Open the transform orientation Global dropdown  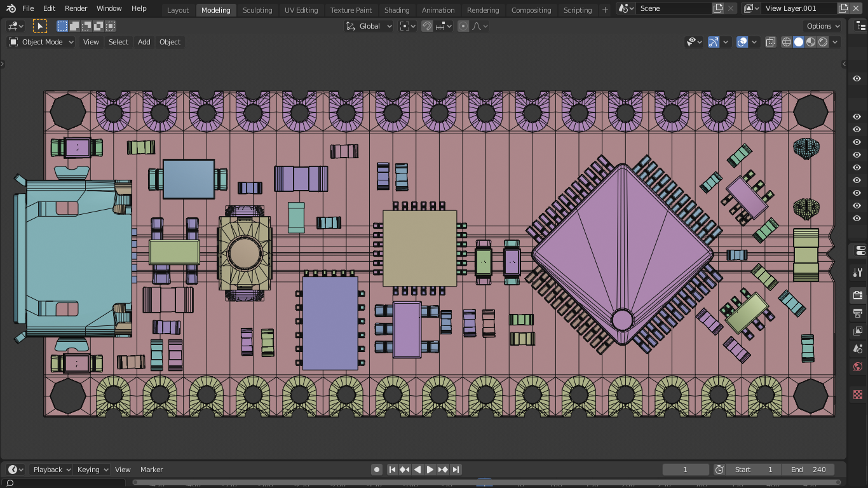369,26
